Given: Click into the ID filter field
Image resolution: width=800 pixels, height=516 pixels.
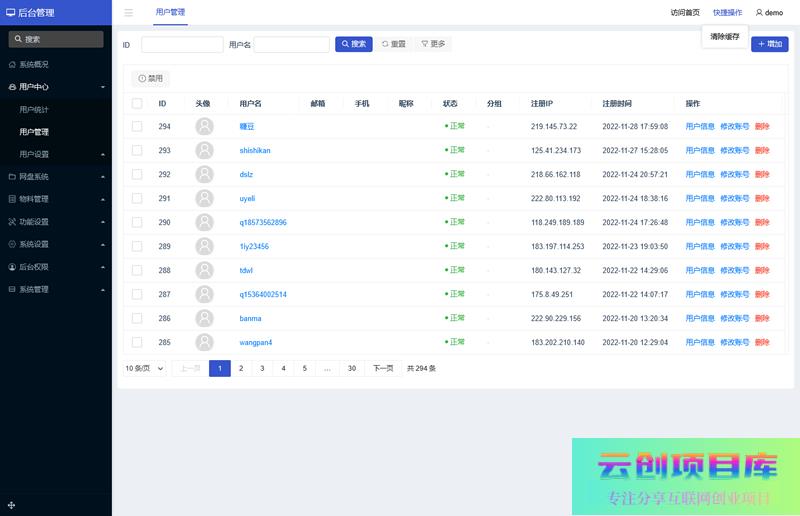Looking at the screenshot, I should pos(182,44).
